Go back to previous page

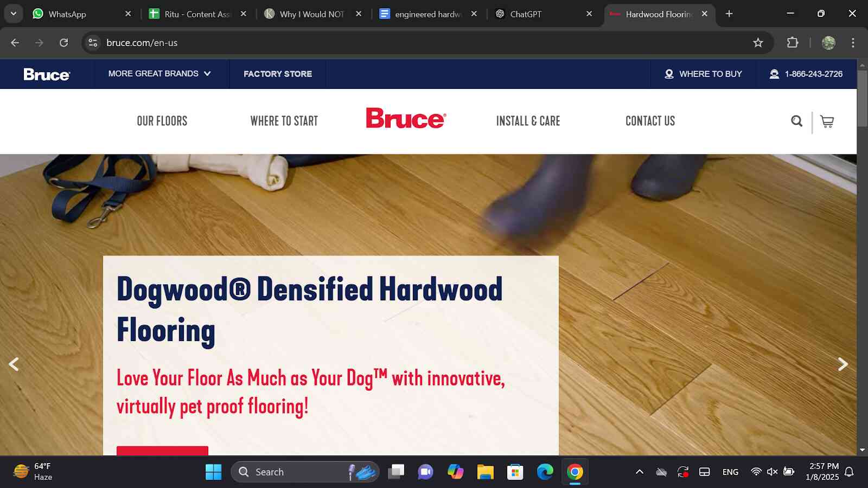tap(15, 43)
